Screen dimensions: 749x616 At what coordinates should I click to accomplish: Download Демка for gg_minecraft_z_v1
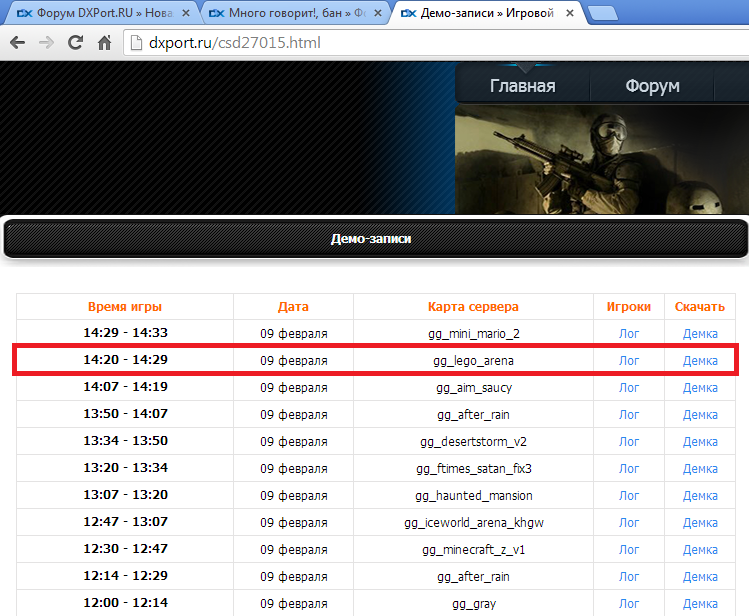click(700, 549)
